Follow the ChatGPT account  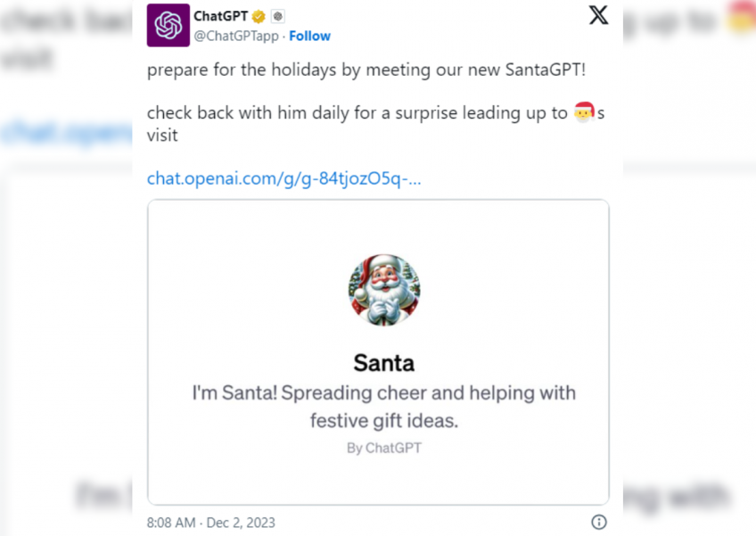[x=309, y=36]
